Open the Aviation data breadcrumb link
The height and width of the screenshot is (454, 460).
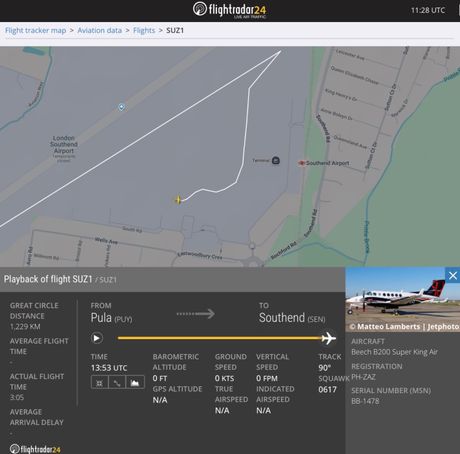[99, 30]
